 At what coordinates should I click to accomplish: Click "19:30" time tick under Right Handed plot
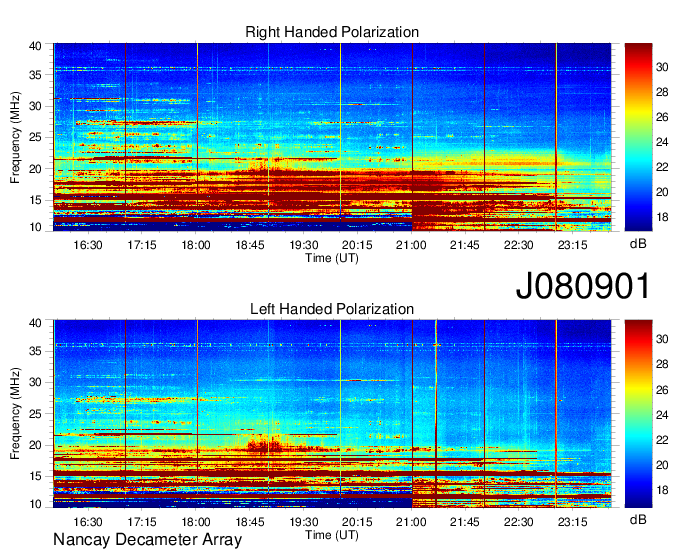point(304,245)
